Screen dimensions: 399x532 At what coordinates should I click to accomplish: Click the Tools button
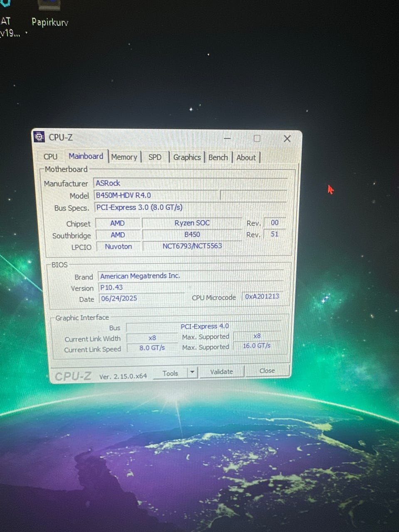[170, 373]
